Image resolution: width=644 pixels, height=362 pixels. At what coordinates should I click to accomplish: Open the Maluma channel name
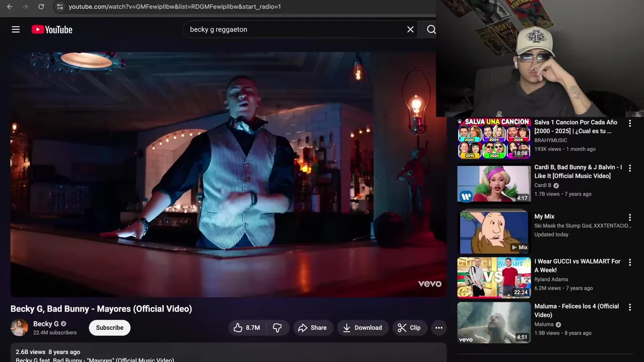click(x=544, y=324)
